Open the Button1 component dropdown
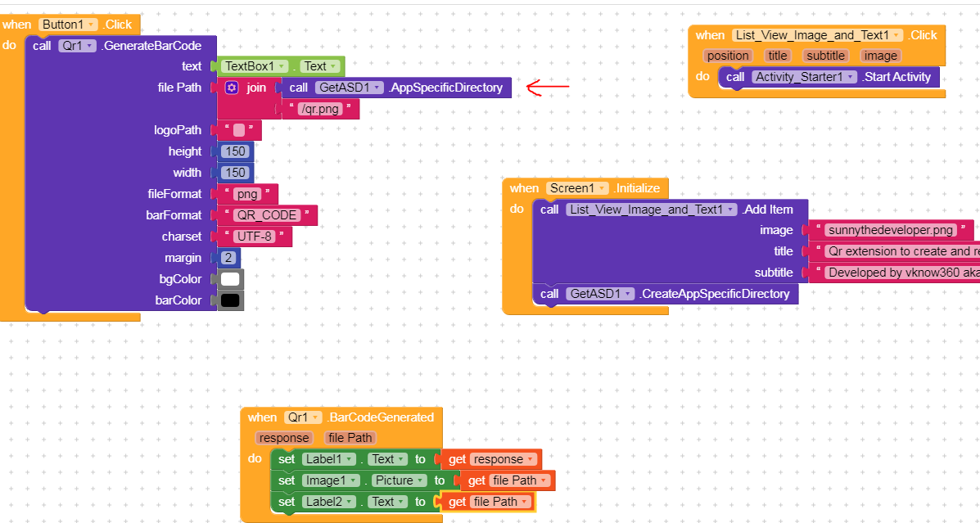 click(69, 25)
